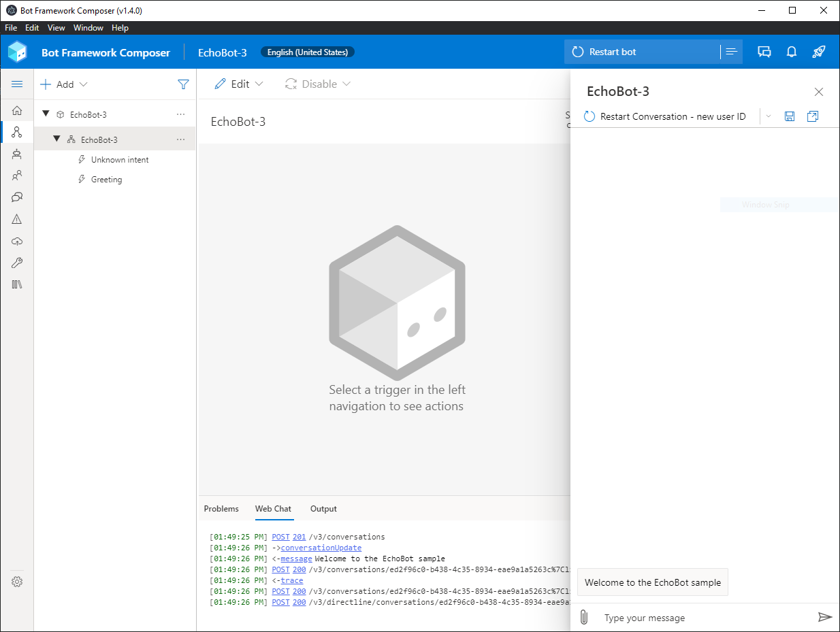Image resolution: width=840 pixels, height=632 pixels.
Task: Open the trace log link
Action: click(x=292, y=580)
